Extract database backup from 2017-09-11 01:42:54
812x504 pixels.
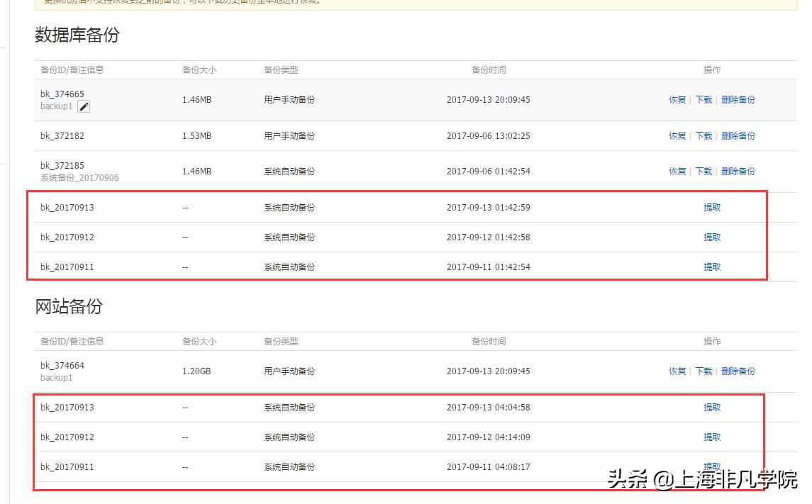tap(712, 267)
